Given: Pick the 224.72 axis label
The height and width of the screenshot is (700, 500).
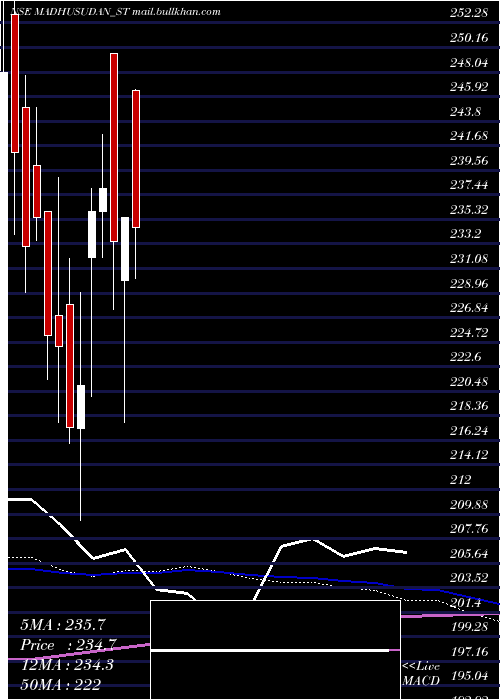Looking at the screenshot, I should tap(469, 333).
